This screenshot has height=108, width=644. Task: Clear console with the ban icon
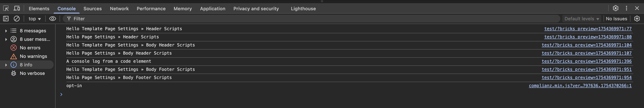click(x=17, y=19)
